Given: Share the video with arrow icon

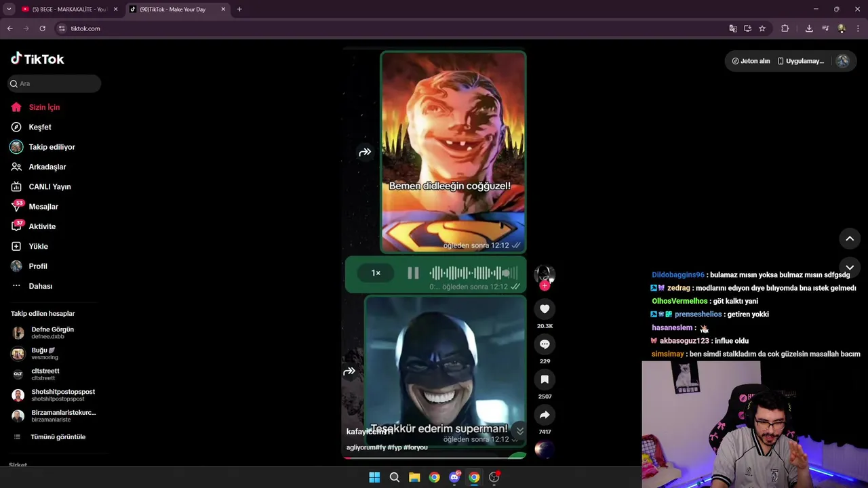Looking at the screenshot, I should 545,415.
